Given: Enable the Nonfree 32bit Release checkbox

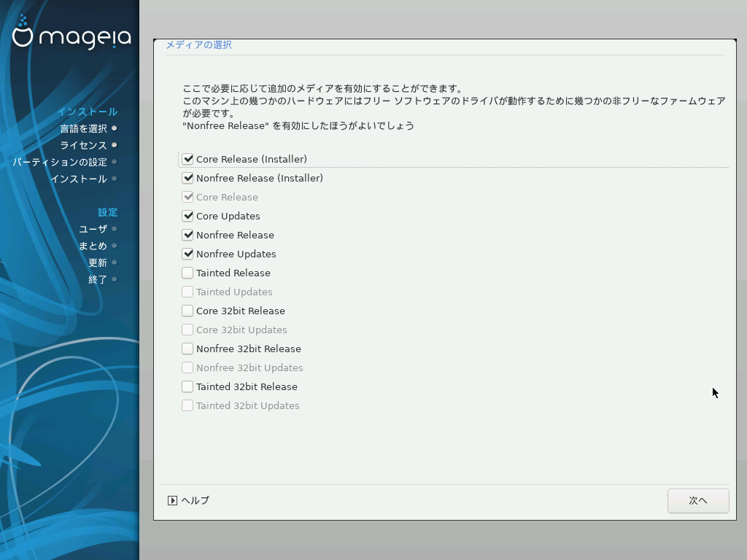Looking at the screenshot, I should [x=187, y=349].
